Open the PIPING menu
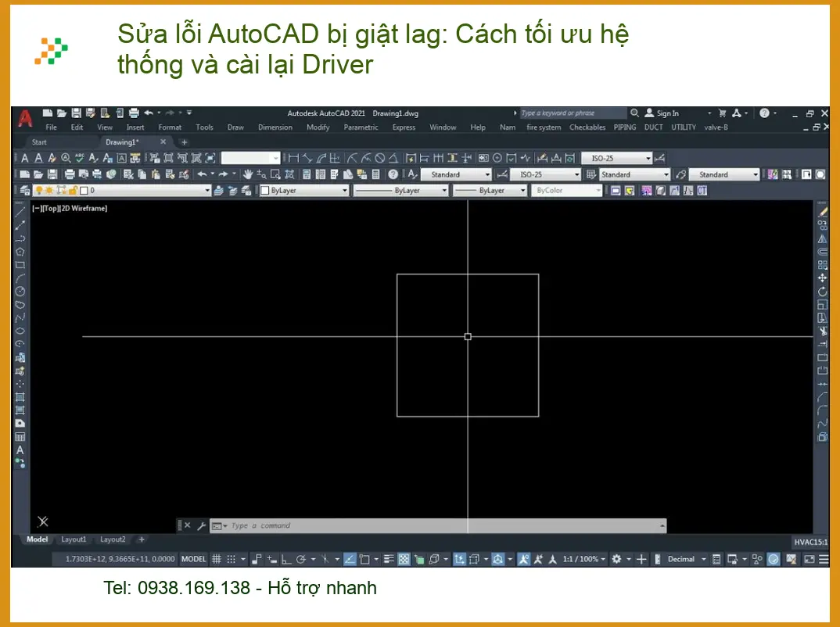This screenshot has width=840, height=627. tap(625, 127)
